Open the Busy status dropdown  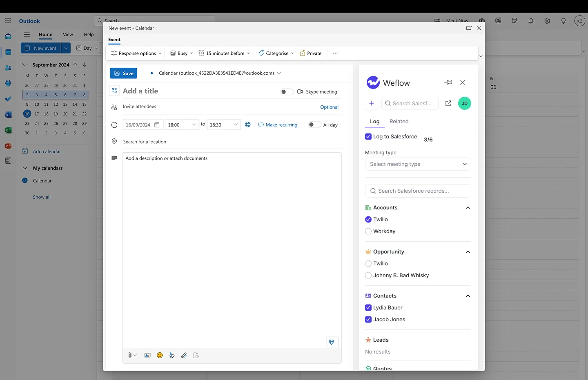182,53
